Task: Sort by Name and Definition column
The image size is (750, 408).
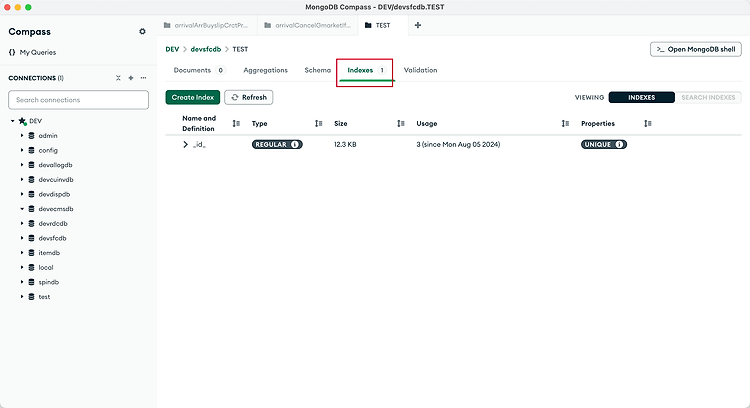Action: coord(236,123)
